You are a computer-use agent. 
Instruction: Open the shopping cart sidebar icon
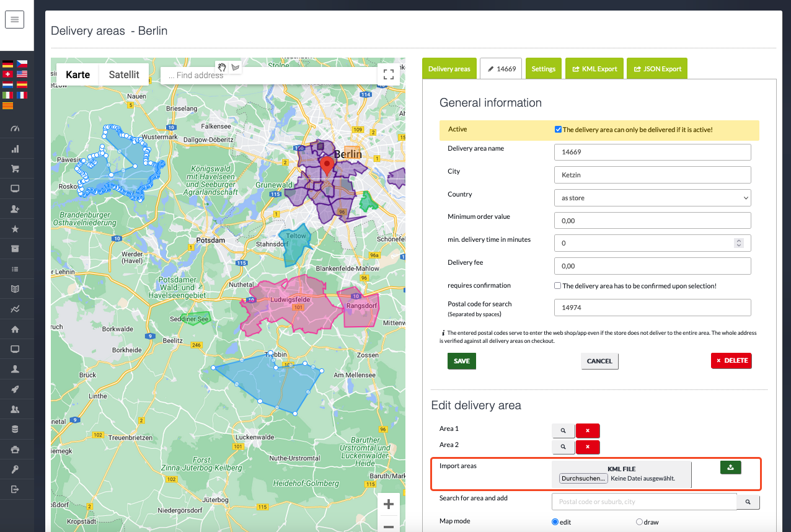pyautogui.click(x=15, y=169)
